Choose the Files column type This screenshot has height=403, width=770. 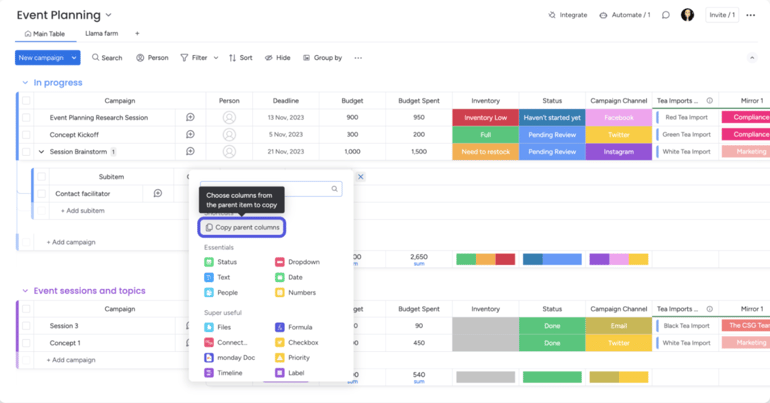coord(218,327)
